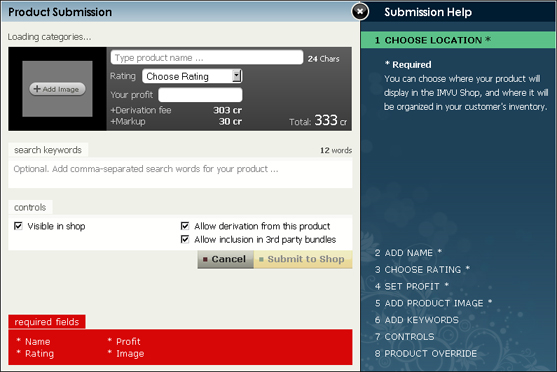This screenshot has width=557, height=372.
Task: Select the 1 Choose Location help step
Action: coord(458,40)
